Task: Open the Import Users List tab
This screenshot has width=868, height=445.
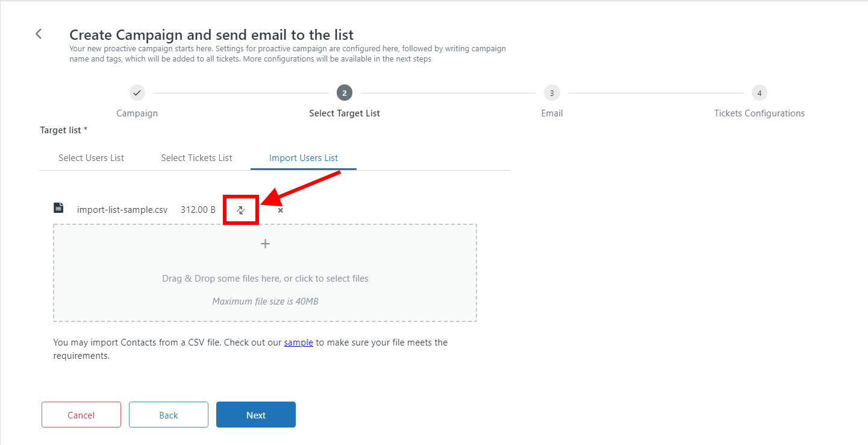Action: pos(304,158)
